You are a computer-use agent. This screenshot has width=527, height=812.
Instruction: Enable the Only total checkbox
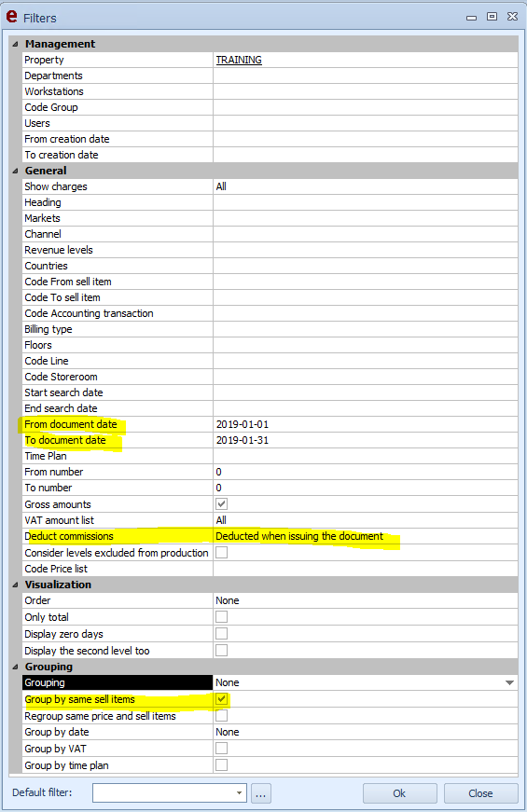221,617
